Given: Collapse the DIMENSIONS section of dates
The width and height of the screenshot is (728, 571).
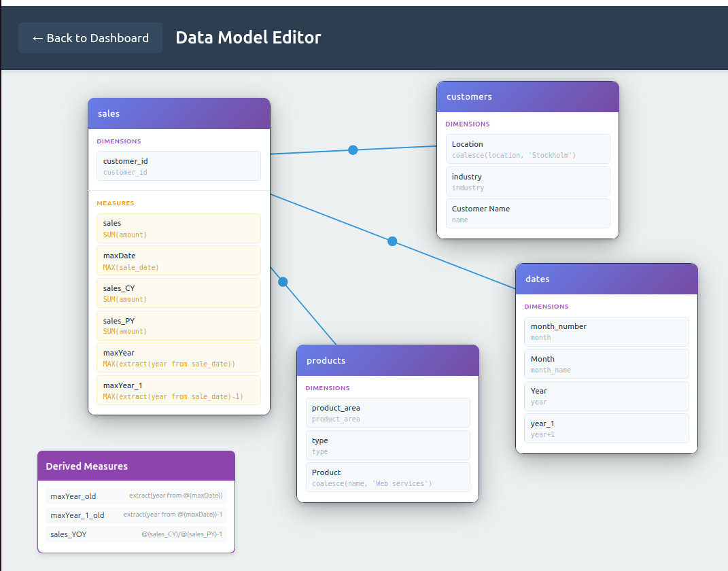Looking at the screenshot, I should pyautogui.click(x=545, y=307).
